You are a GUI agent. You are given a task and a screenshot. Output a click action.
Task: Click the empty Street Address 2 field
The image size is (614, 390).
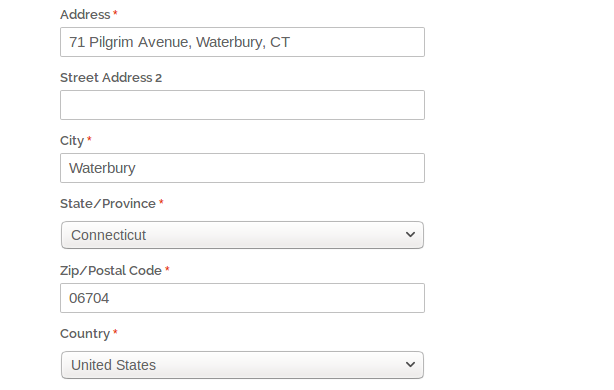coord(242,105)
